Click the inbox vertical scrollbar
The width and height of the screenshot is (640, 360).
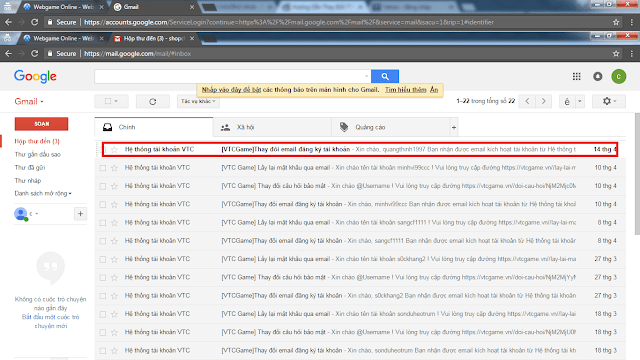(x=637, y=174)
